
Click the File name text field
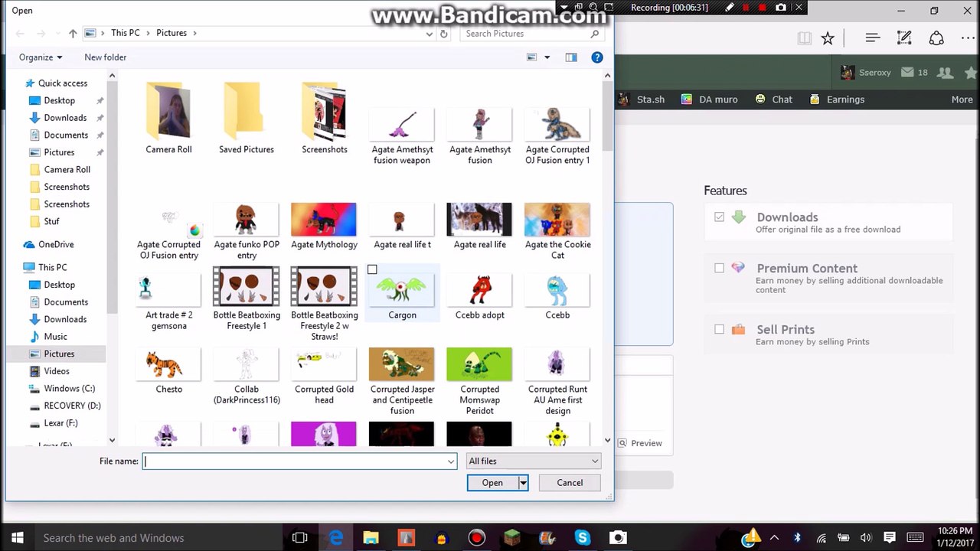click(x=299, y=461)
